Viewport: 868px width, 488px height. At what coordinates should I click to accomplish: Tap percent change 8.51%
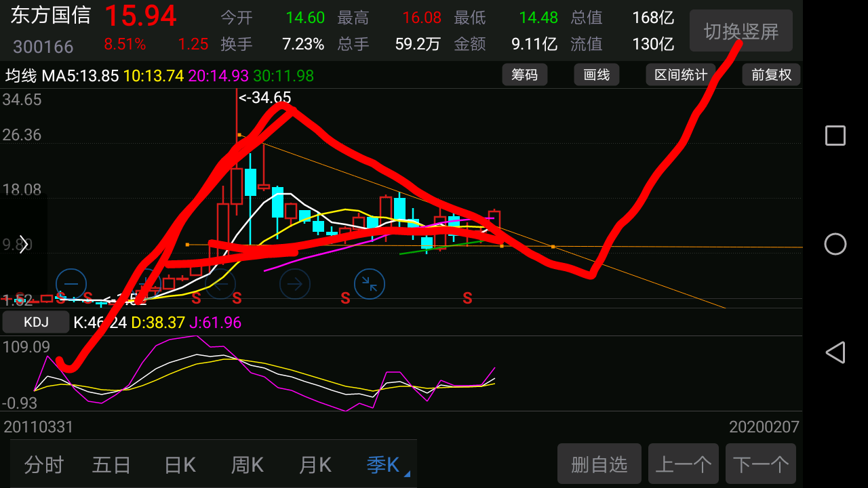pos(125,45)
